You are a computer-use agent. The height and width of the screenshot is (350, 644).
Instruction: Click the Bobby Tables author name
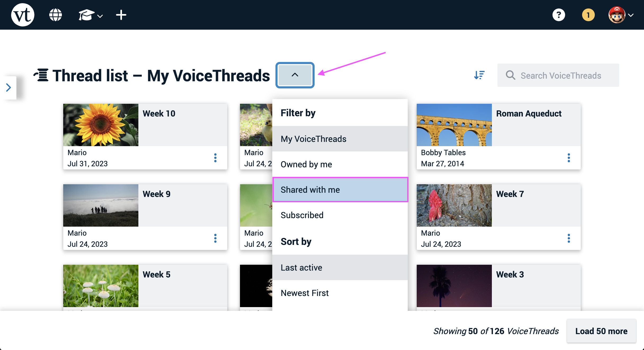pos(443,152)
